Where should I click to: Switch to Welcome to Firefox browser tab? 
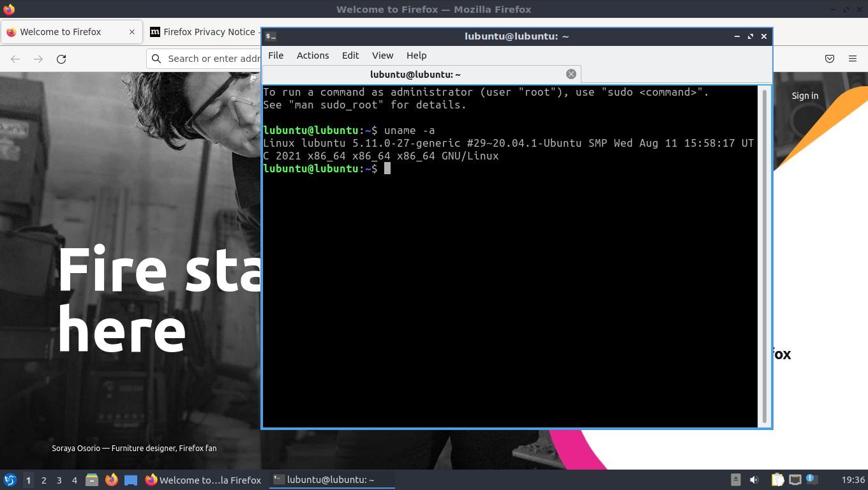[x=71, y=32]
